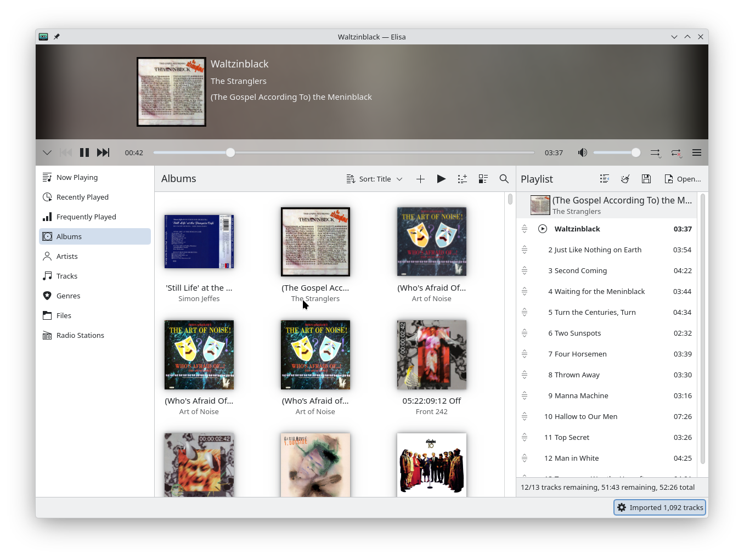
Task: Skip to the previous track
Action: click(66, 152)
